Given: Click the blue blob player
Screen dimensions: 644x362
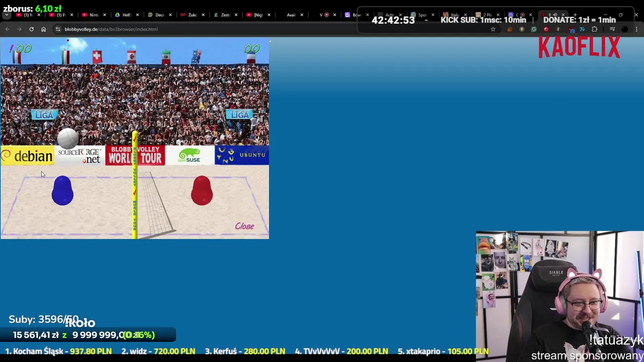Looking at the screenshot, I should pos(62,191).
